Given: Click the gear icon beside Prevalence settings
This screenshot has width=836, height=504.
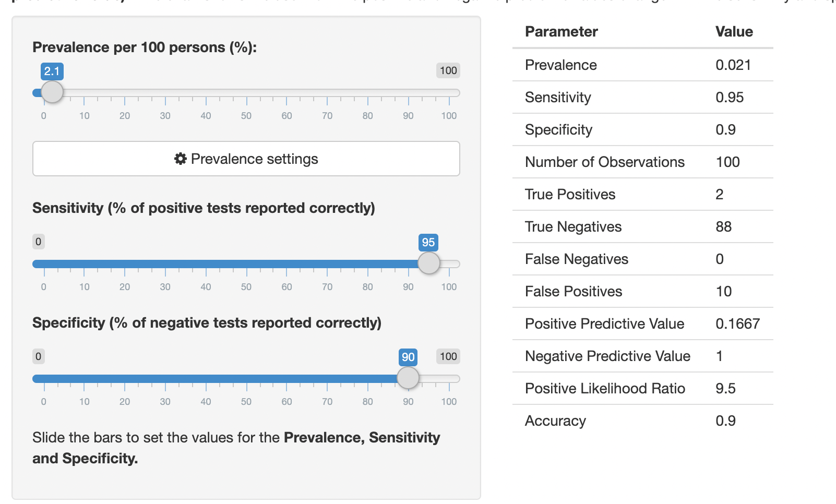Looking at the screenshot, I should click(x=180, y=159).
